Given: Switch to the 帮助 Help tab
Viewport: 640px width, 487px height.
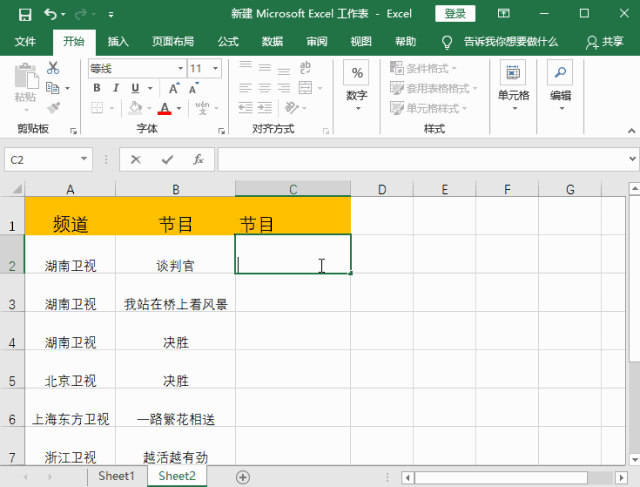Looking at the screenshot, I should coord(405,42).
